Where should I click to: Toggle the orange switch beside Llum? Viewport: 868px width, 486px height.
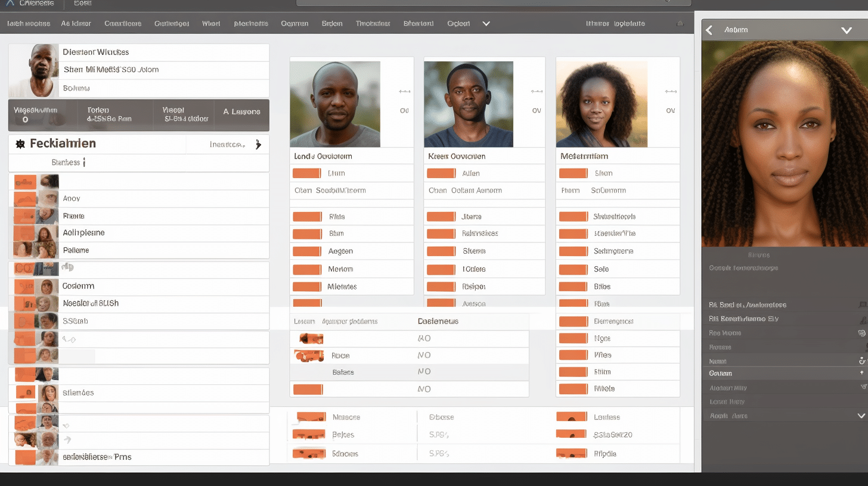(x=307, y=173)
